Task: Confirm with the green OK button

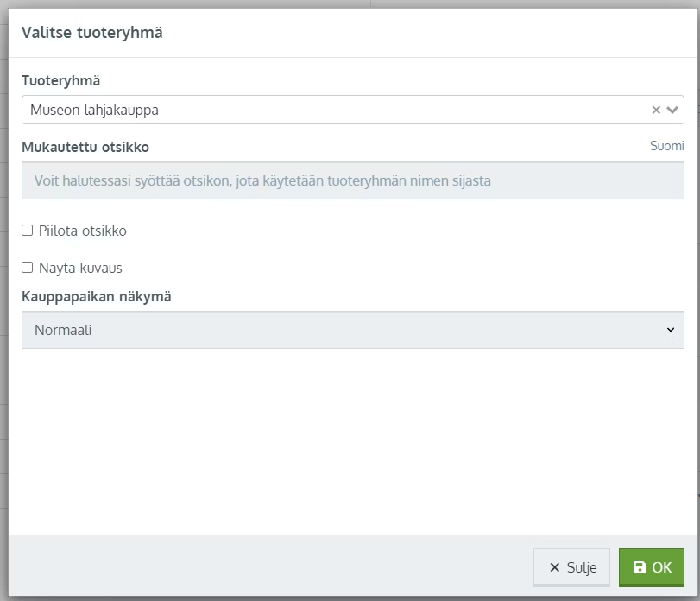Action: 652,567
